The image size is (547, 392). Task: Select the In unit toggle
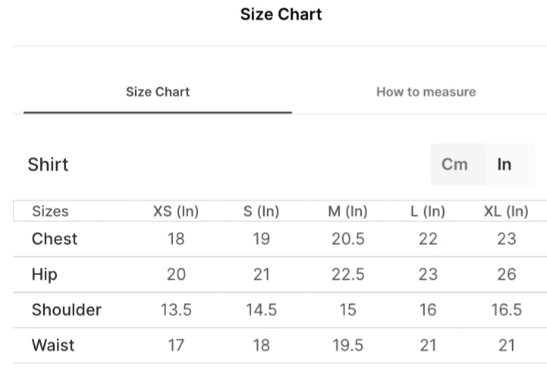coord(505,165)
